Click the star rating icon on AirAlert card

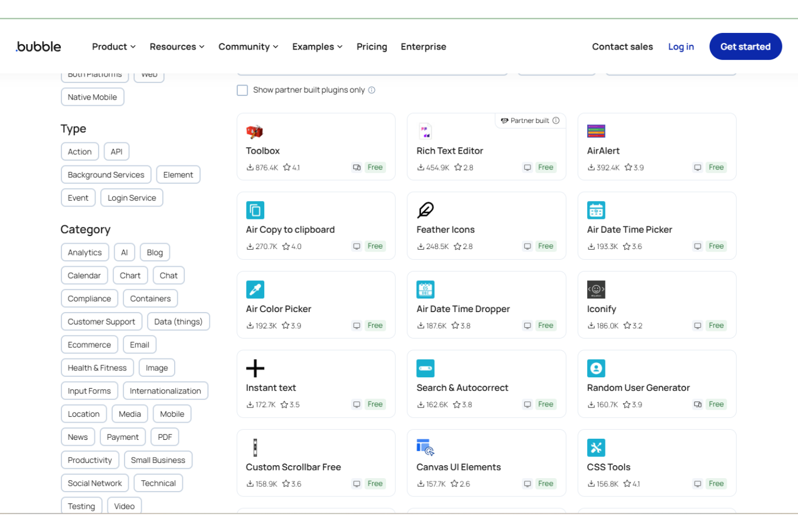(628, 168)
